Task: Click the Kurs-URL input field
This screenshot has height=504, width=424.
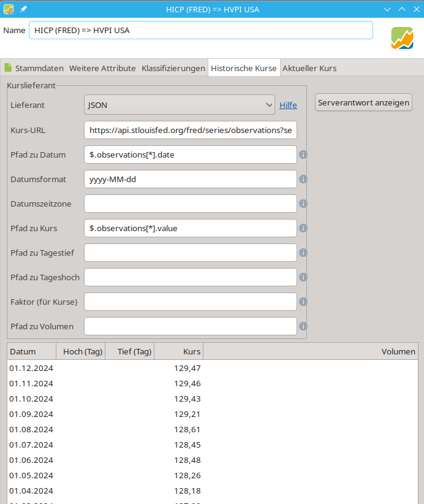Action: pyautogui.click(x=190, y=130)
